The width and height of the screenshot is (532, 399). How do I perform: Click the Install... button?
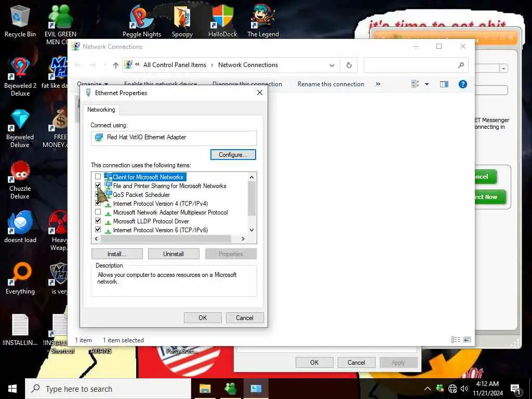117,254
